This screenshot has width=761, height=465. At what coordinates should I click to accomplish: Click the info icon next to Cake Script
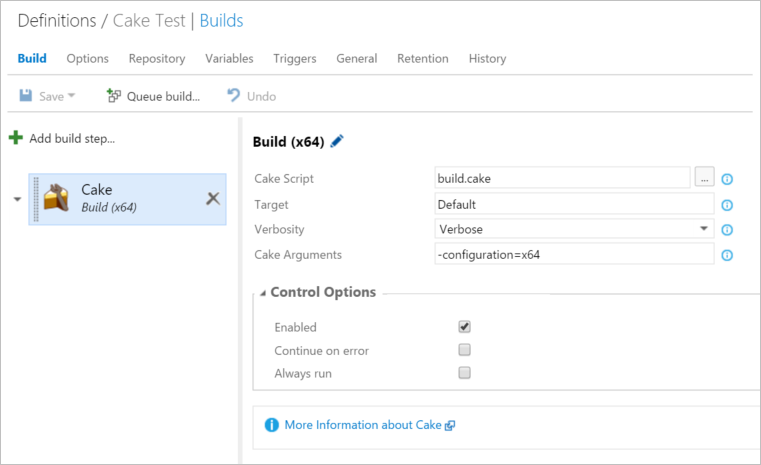tap(727, 179)
